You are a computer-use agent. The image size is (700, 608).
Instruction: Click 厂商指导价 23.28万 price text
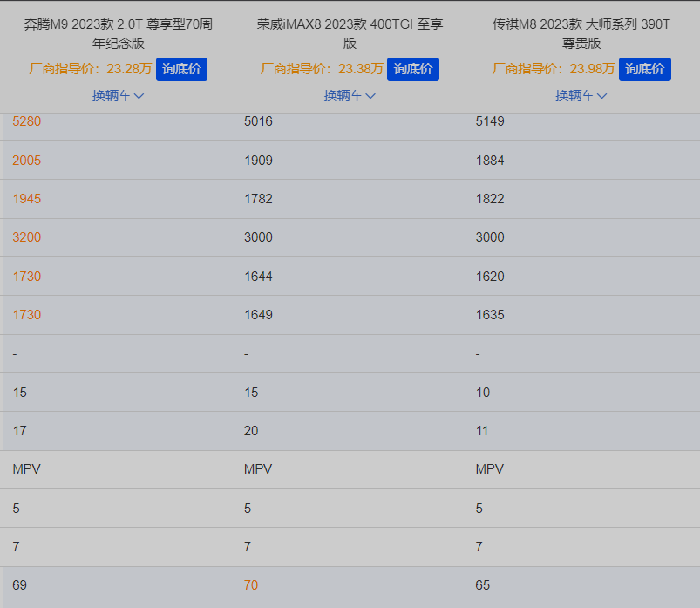pyautogui.click(x=90, y=69)
